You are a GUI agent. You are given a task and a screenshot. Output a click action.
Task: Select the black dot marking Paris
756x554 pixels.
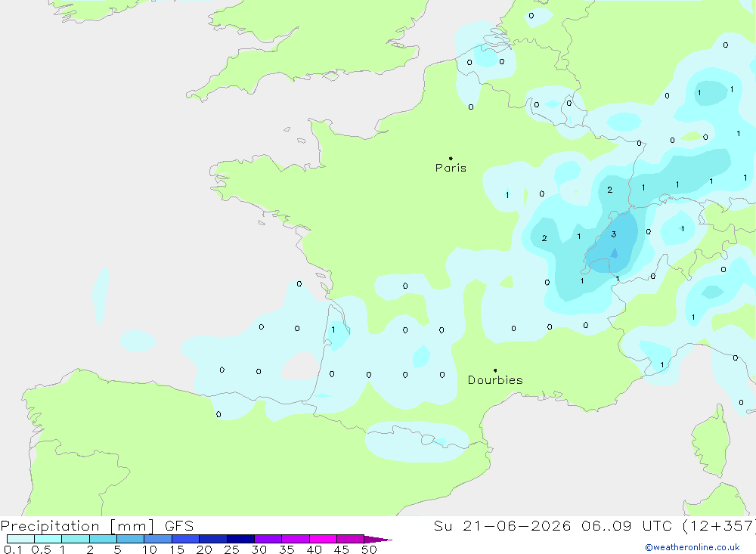pyautogui.click(x=451, y=158)
